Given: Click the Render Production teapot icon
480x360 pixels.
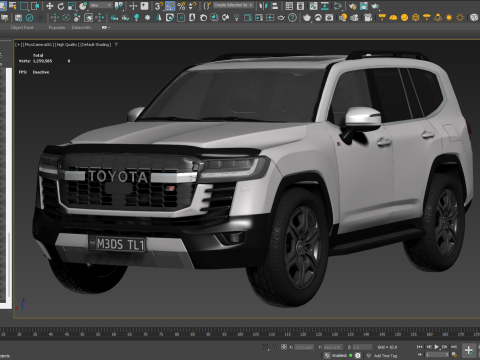Looking at the screenshot, I should coord(375,6).
